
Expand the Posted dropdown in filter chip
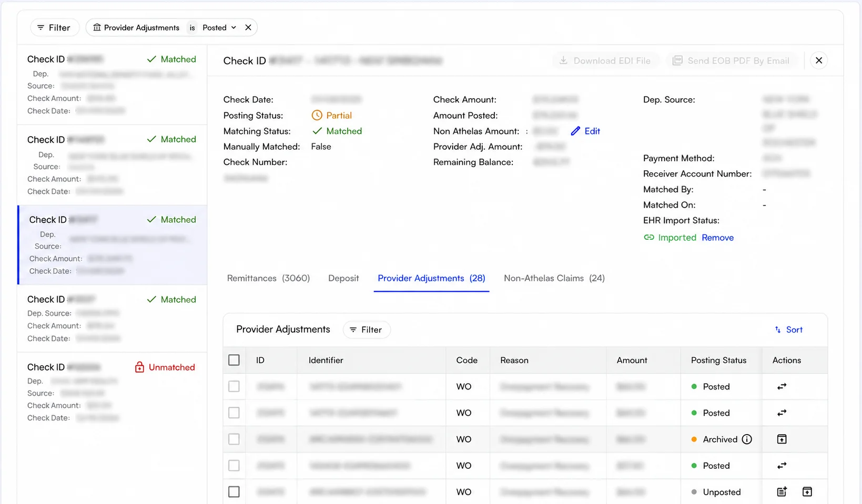(x=219, y=27)
